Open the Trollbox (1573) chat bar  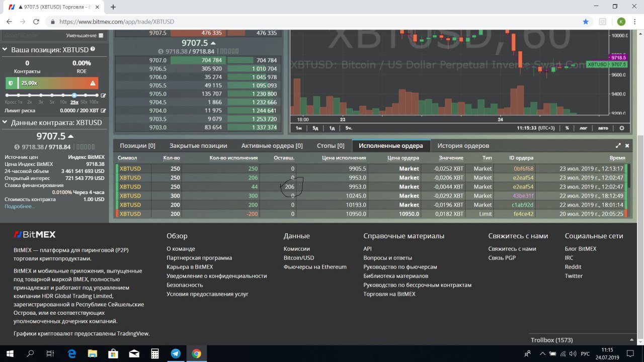tap(584, 340)
